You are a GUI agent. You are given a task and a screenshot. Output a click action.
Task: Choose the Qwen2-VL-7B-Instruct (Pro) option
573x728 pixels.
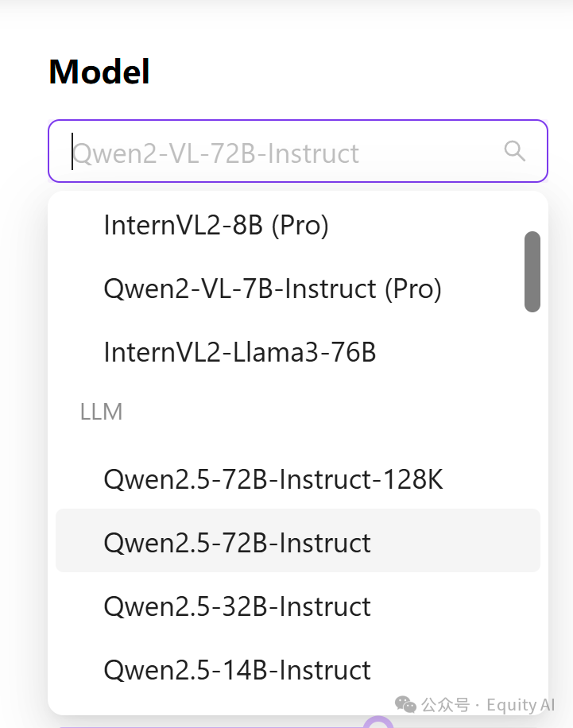pyautogui.click(x=272, y=288)
